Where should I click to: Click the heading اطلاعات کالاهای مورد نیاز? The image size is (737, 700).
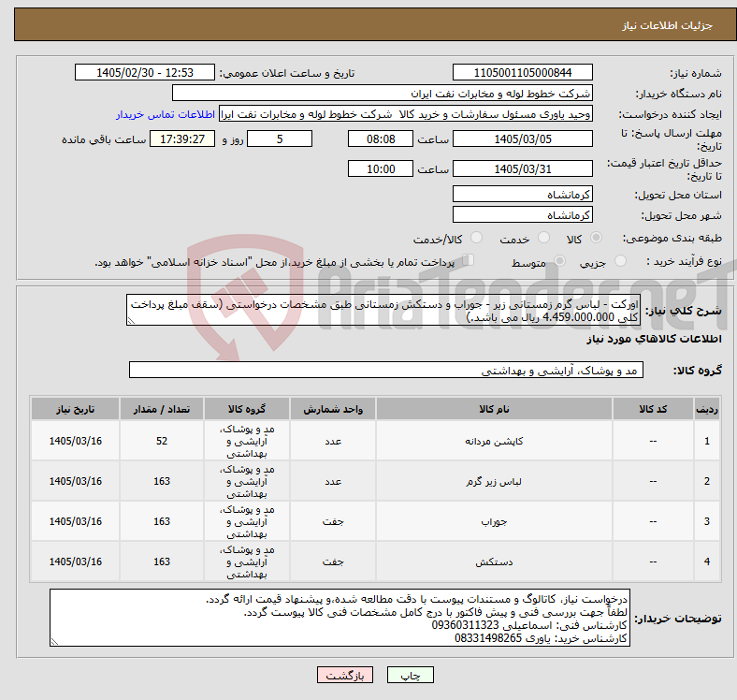click(x=654, y=339)
